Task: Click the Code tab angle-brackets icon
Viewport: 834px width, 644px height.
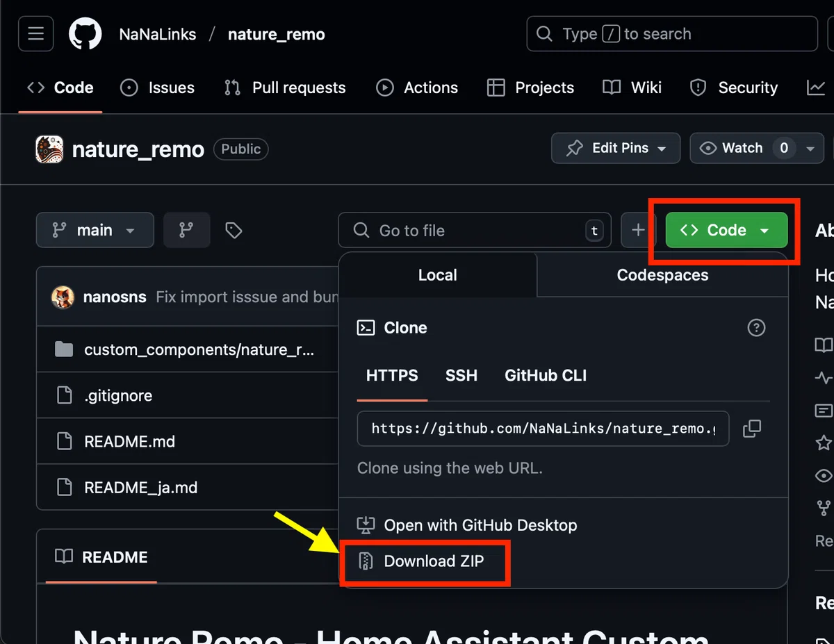Action: pos(35,88)
